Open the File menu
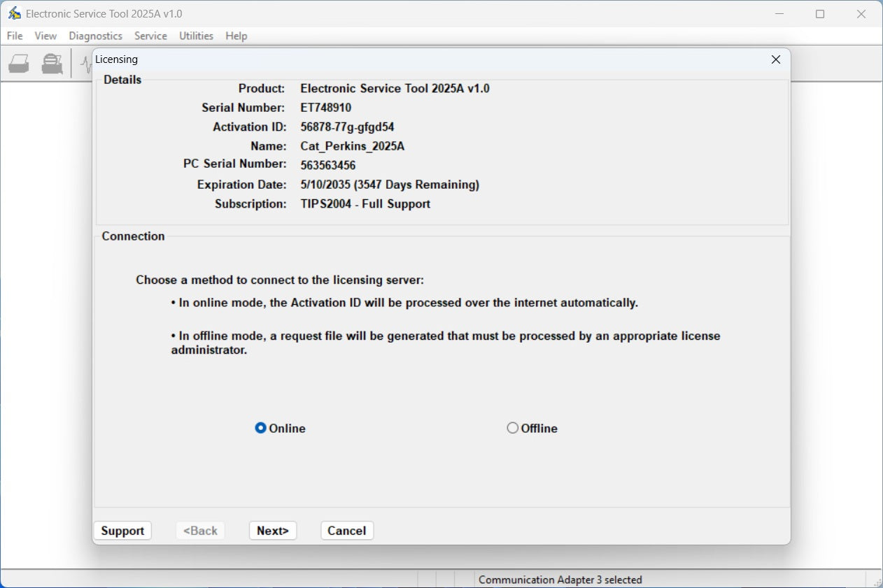This screenshot has width=883, height=588. pyautogui.click(x=15, y=36)
